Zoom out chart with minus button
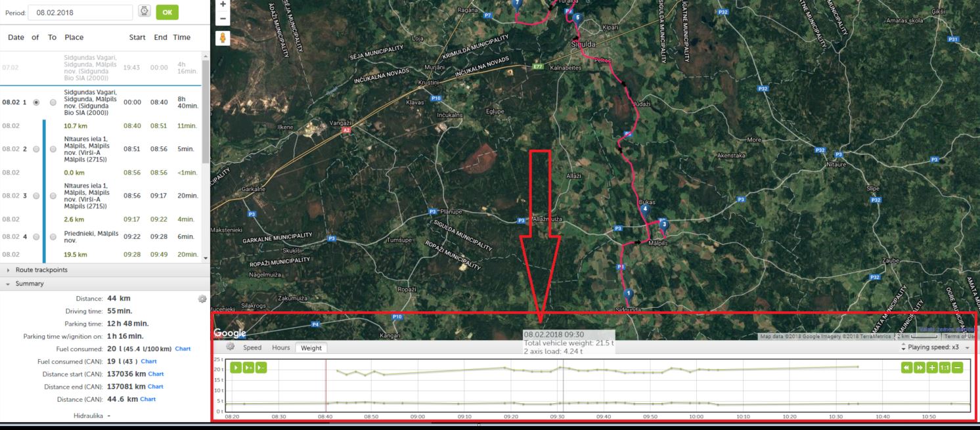 pos(958,368)
